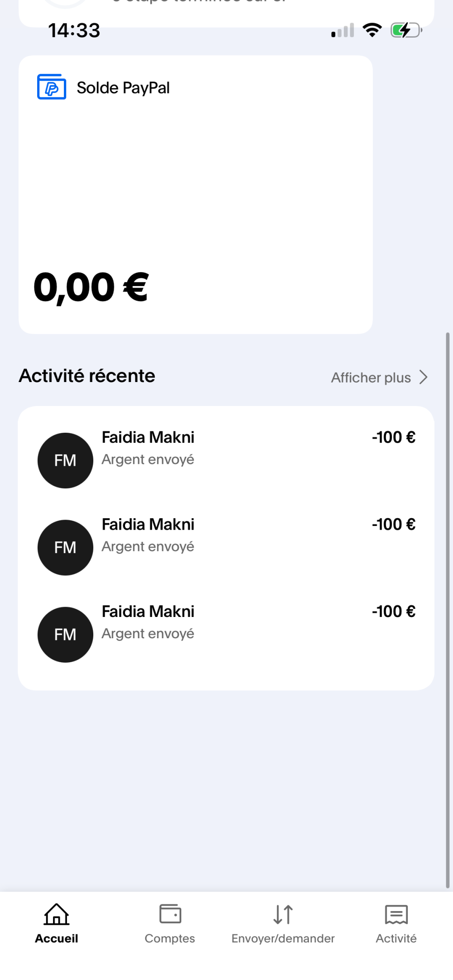Tap the Envoyer/demander arrows icon
The width and height of the screenshot is (453, 980).
click(x=283, y=914)
